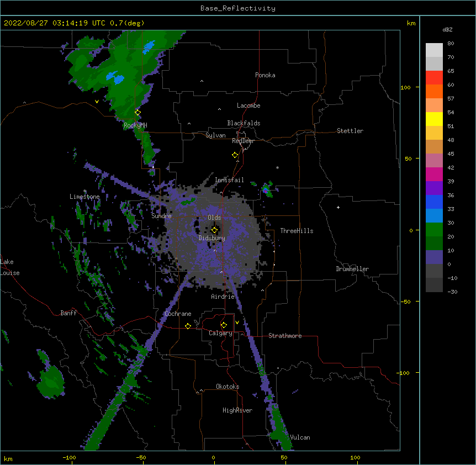Click the 80 value on dBZ legend

pyautogui.click(x=451, y=44)
